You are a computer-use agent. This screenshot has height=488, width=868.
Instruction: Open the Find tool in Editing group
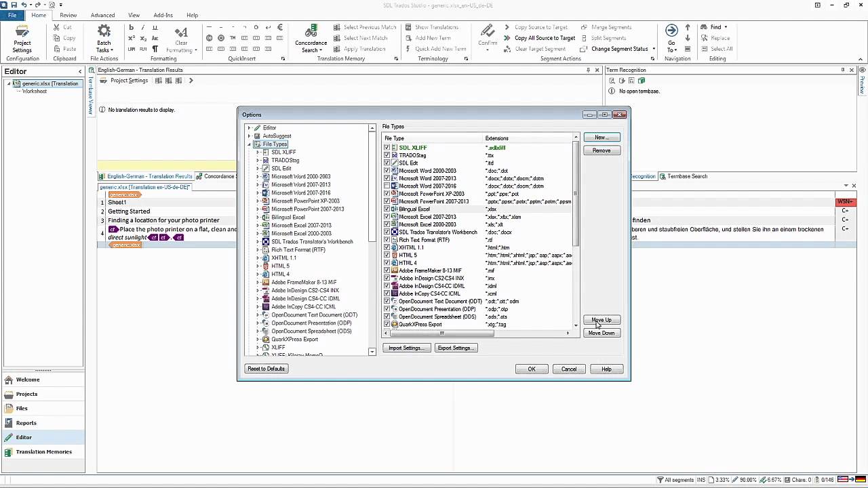(x=715, y=27)
